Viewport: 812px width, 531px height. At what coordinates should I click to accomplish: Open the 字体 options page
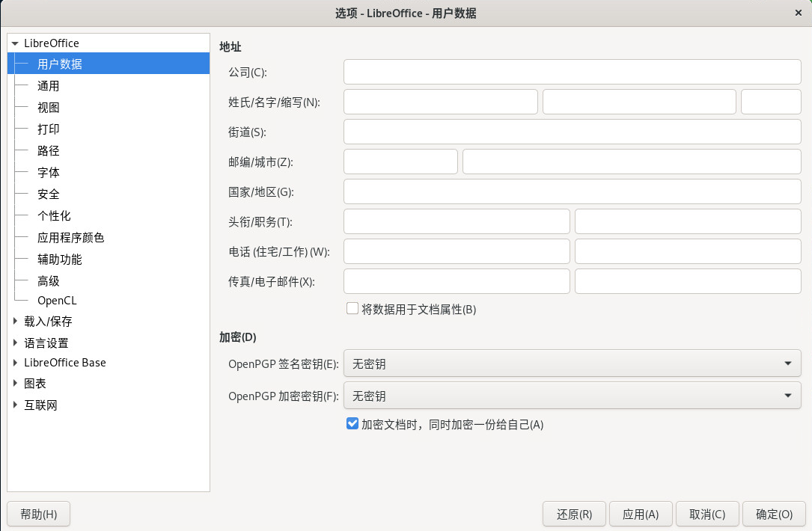[48, 172]
